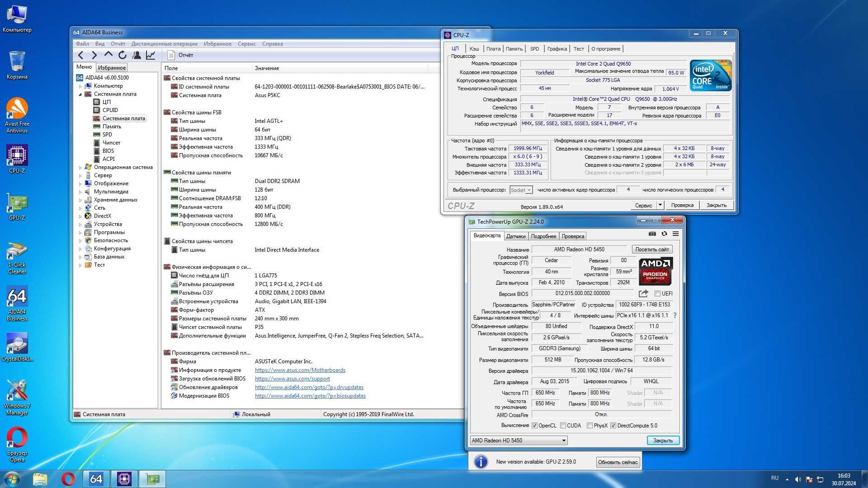
Task: Select SPD item in AIDA64 tree
Action: pos(107,135)
